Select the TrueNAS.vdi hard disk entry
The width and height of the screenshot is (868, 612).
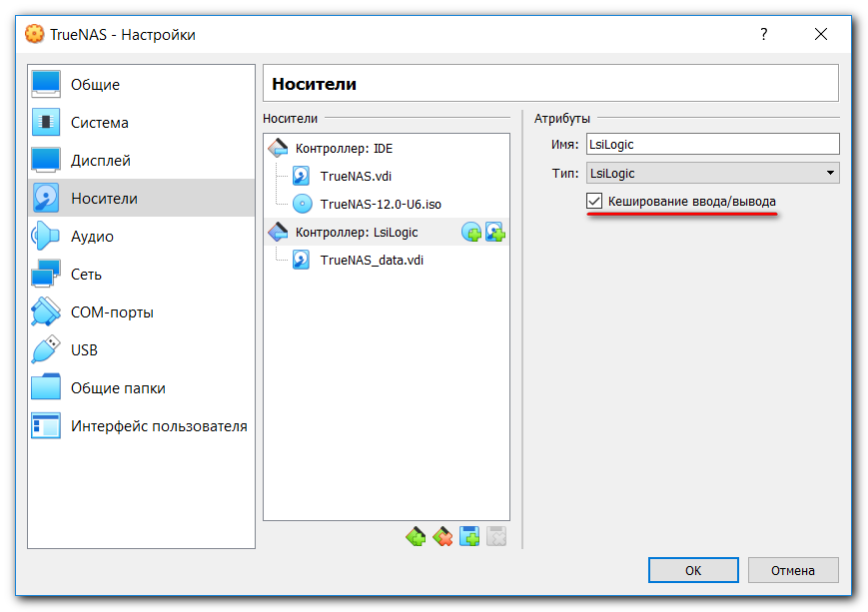386,176
